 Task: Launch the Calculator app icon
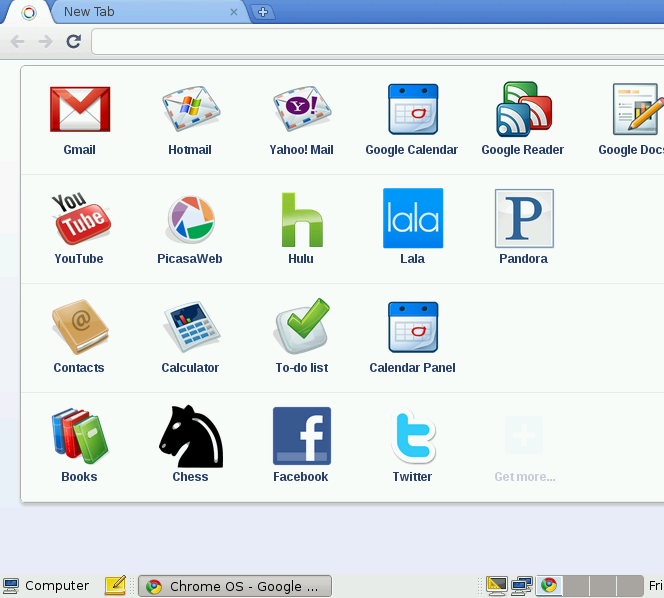191,327
